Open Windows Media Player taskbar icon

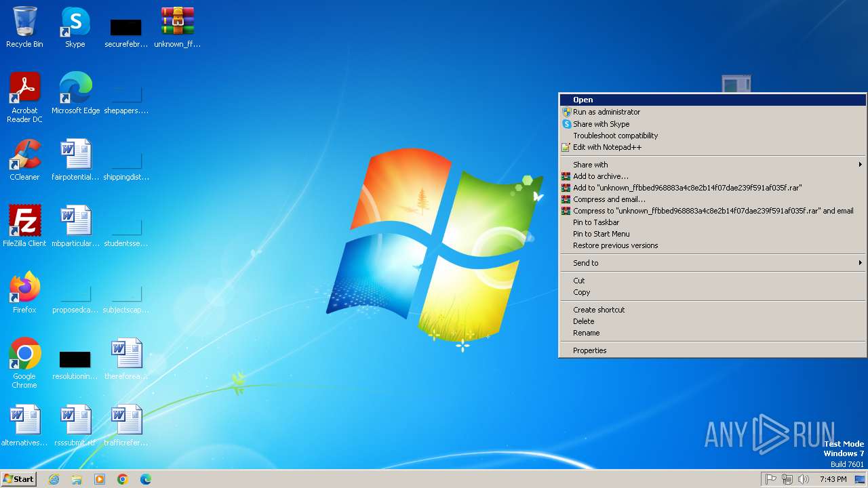(100, 479)
